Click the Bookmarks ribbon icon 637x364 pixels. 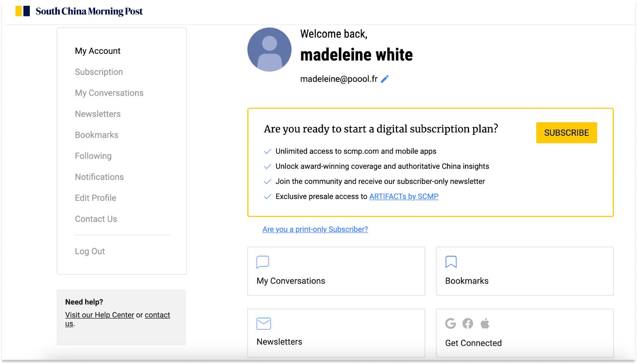tap(451, 262)
